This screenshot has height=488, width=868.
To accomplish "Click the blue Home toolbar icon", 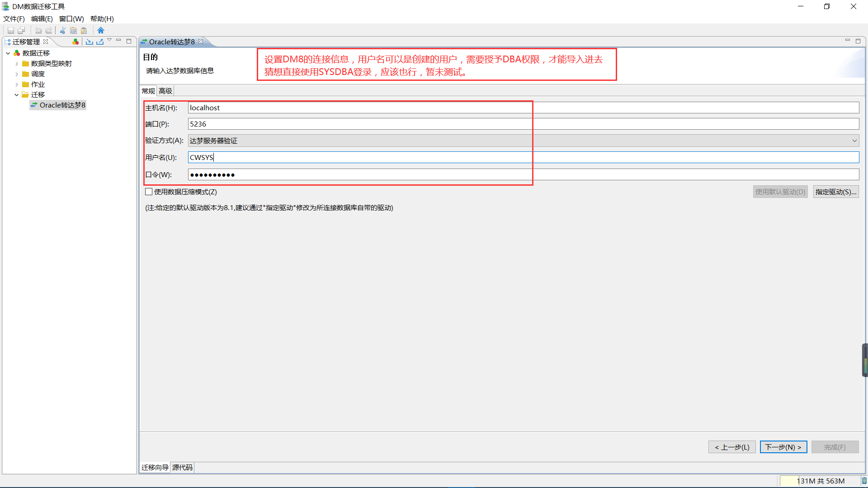I will pos(101,30).
